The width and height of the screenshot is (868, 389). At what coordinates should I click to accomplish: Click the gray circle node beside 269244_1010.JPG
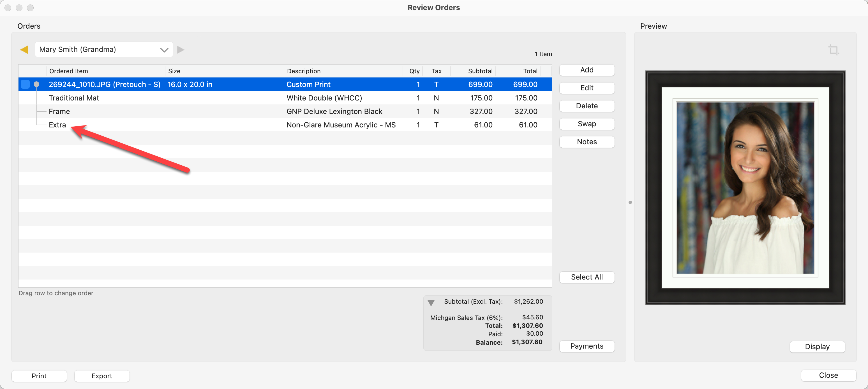(36, 84)
